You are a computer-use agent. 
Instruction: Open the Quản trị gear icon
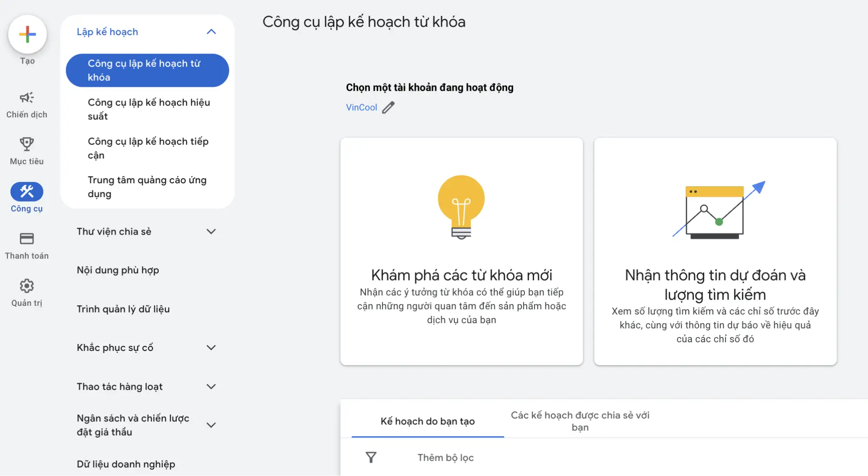pyautogui.click(x=27, y=286)
